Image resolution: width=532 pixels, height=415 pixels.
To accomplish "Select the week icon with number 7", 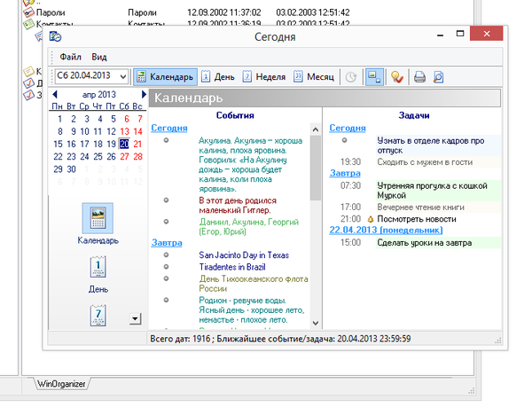I will point(98,316).
